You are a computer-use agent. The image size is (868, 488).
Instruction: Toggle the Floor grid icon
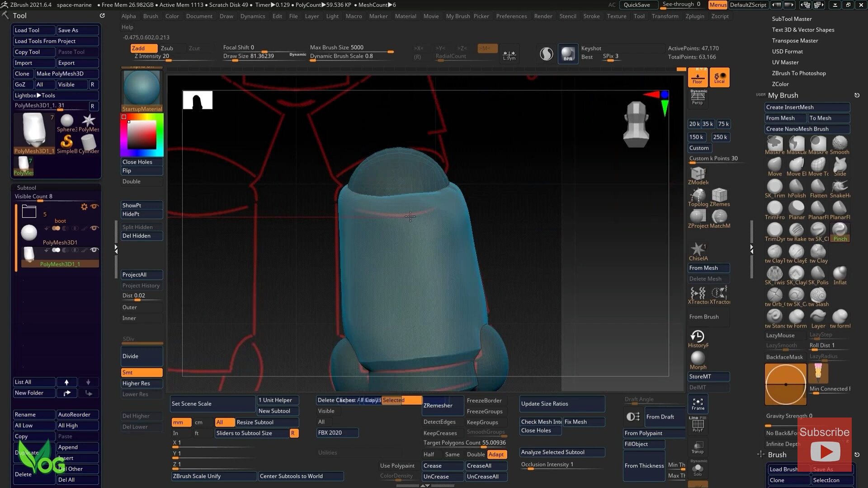tap(698, 77)
